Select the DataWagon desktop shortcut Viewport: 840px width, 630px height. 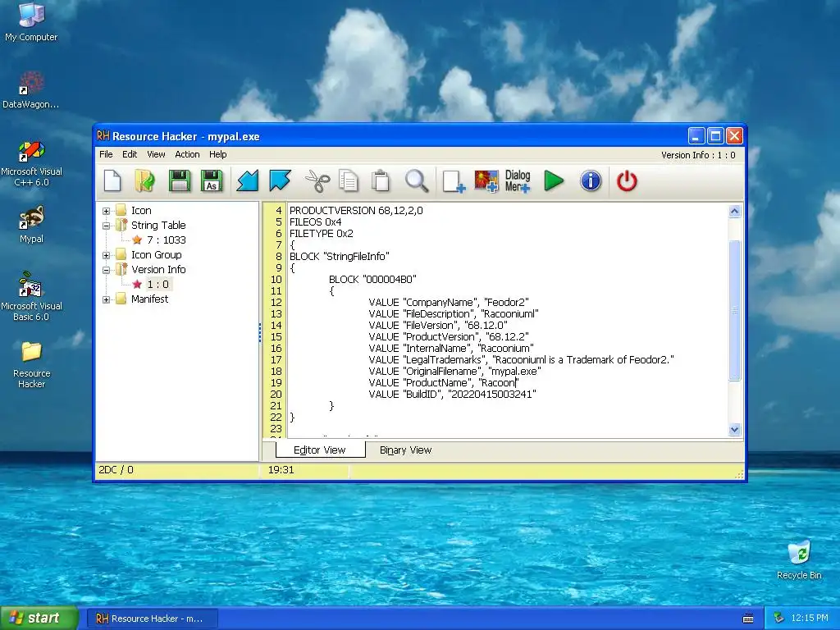coord(31,89)
